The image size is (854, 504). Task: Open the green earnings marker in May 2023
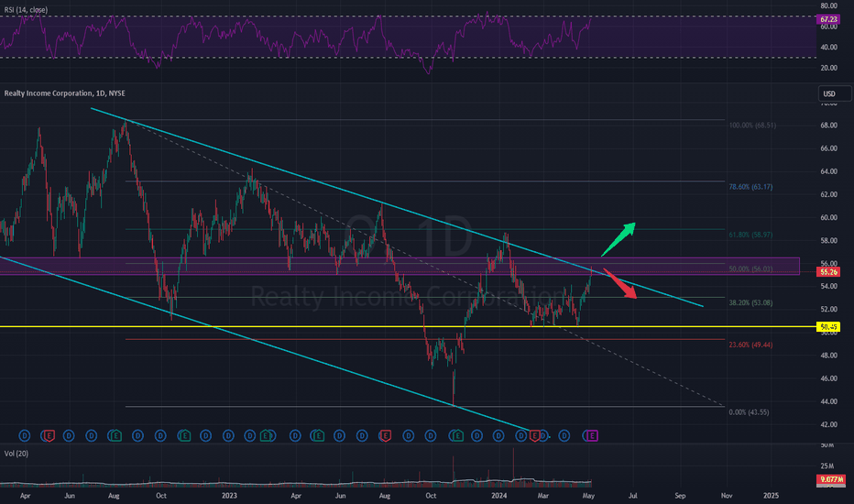point(319,435)
